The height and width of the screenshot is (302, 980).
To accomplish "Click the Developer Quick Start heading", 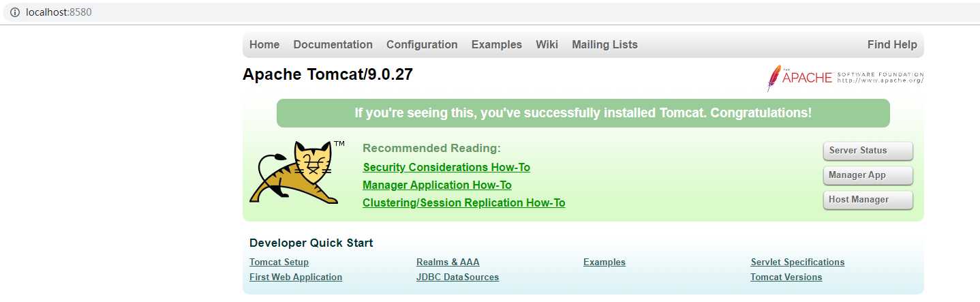I will [311, 243].
